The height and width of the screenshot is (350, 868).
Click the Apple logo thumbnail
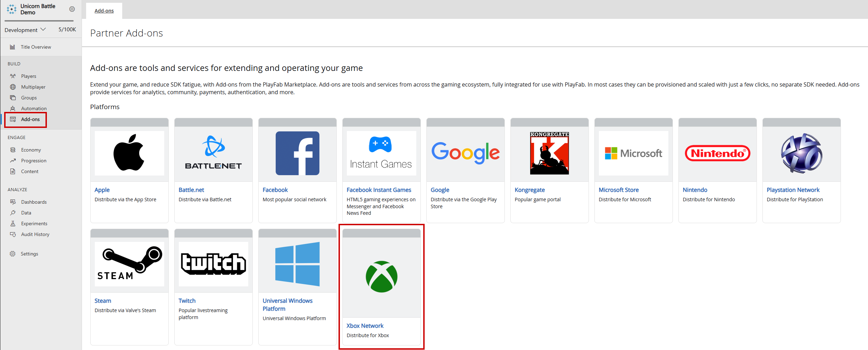[x=130, y=153]
